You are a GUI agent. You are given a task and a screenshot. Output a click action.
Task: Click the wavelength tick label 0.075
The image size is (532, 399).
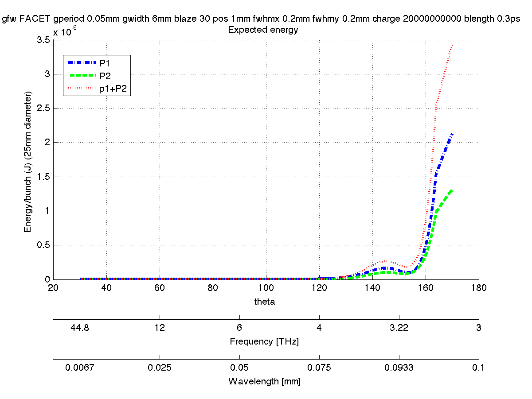[319, 368]
